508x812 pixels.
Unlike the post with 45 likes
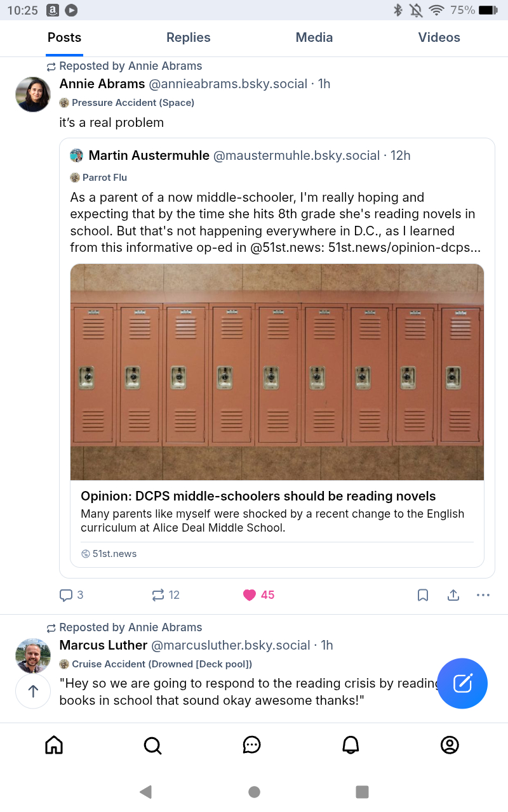coord(250,595)
